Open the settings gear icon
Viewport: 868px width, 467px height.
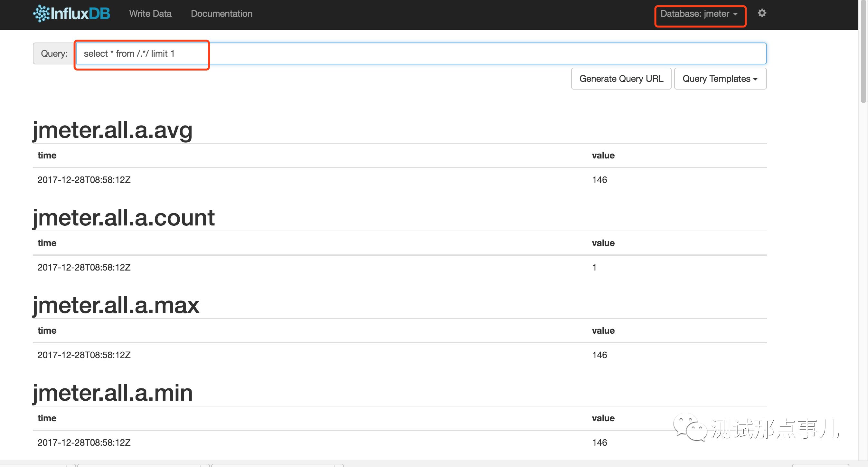tap(761, 13)
